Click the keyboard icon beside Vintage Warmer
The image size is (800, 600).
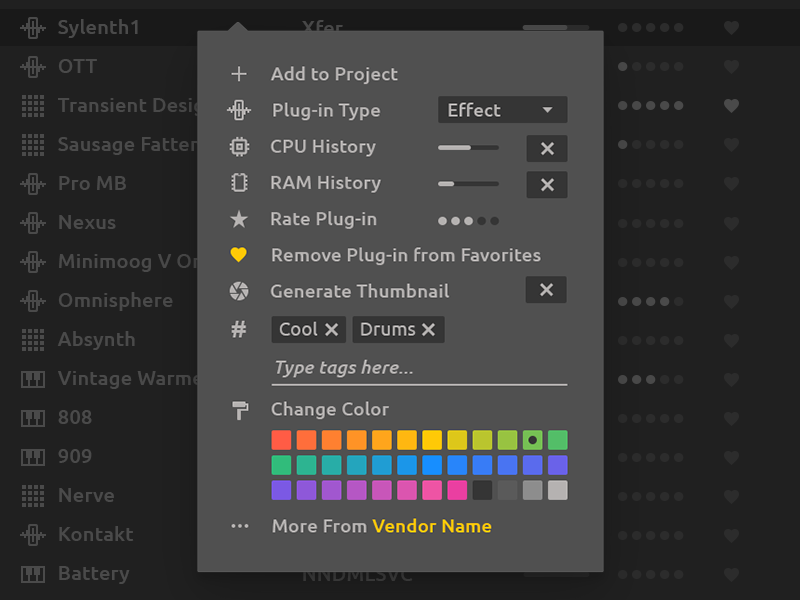pos(31,378)
